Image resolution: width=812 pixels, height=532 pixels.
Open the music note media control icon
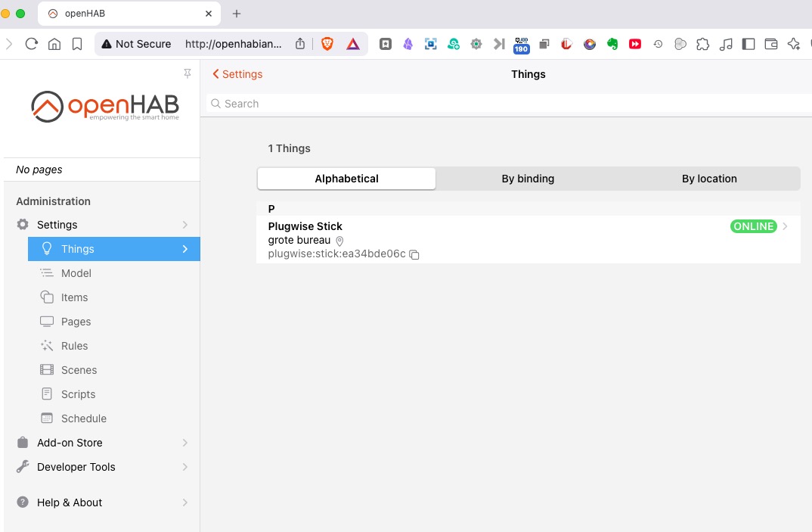pyautogui.click(x=726, y=44)
